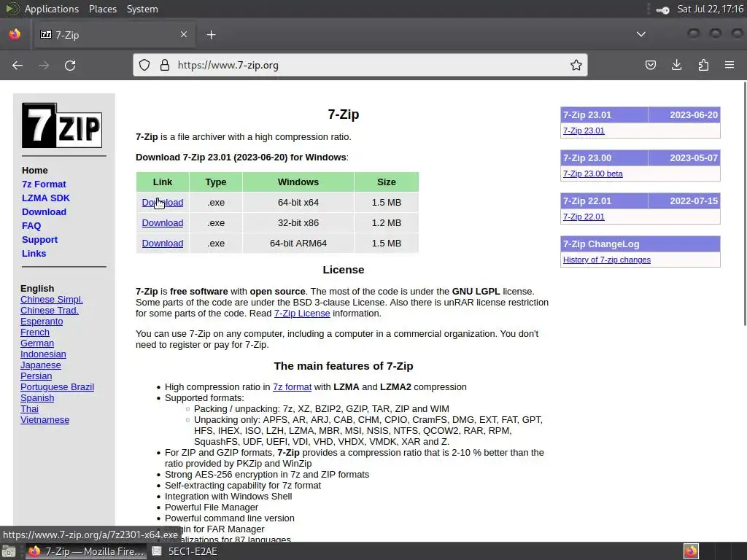Switch language to German
The width and height of the screenshot is (747, 560).
point(37,343)
